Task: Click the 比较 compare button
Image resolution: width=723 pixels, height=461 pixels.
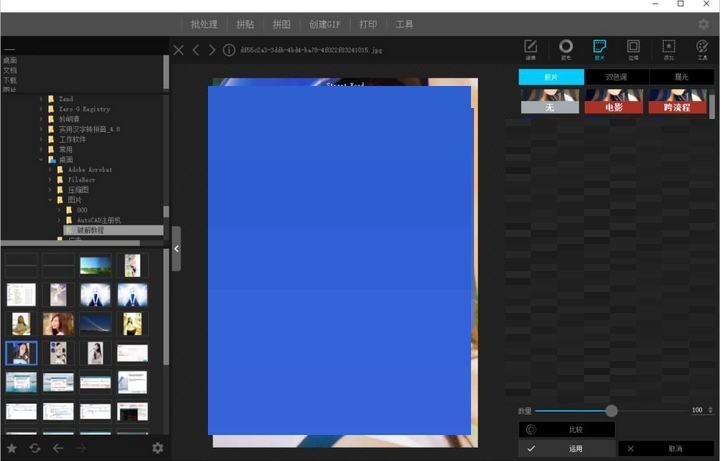Action: point(567,430)
